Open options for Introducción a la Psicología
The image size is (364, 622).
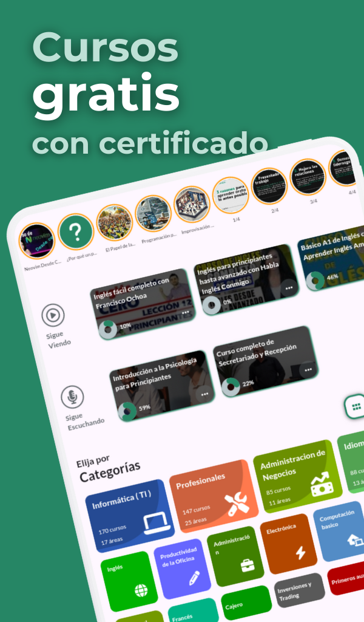click(x=205, y=394)
